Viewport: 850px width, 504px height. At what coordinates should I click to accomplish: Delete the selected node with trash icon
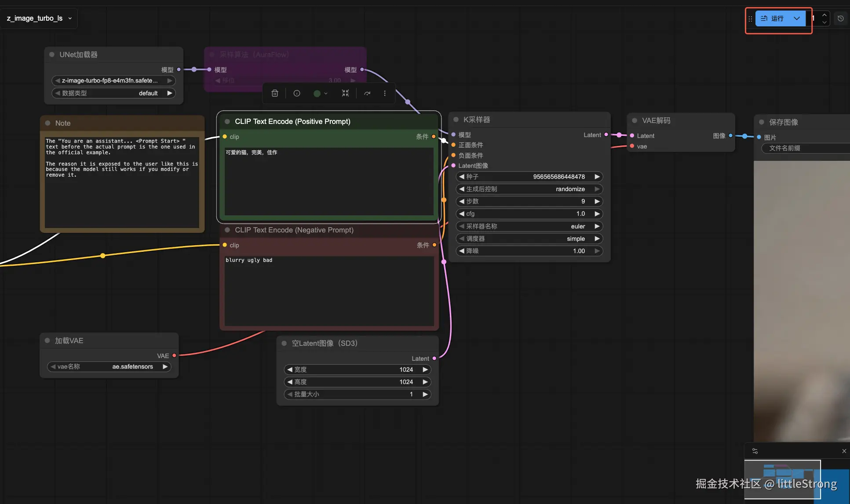point(275,93)
